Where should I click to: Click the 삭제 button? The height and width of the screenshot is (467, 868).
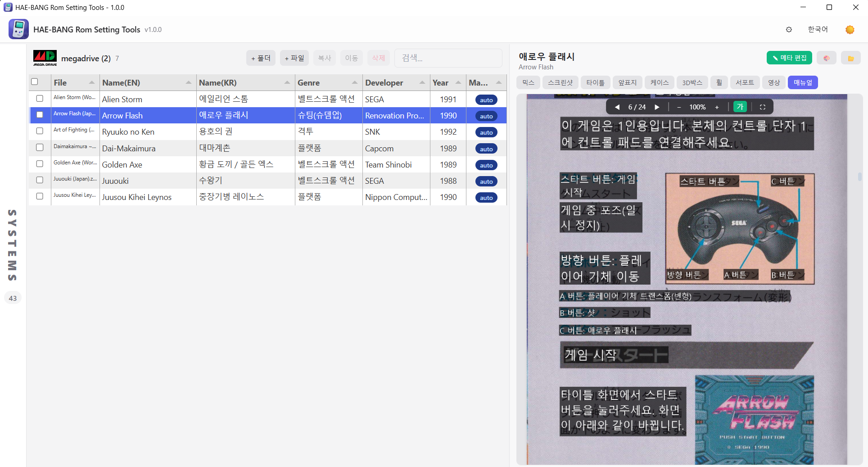379,58
